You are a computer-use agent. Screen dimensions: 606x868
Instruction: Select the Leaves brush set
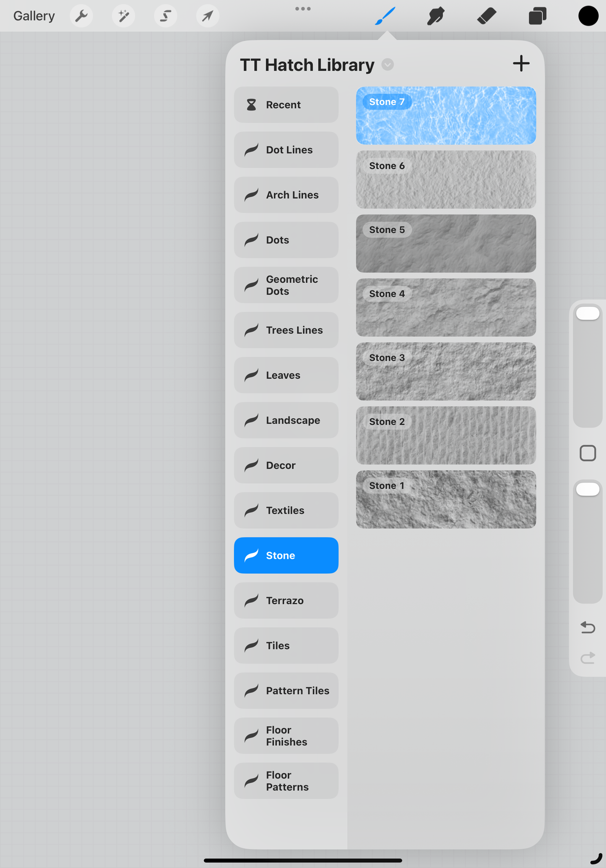coord(286,375)
